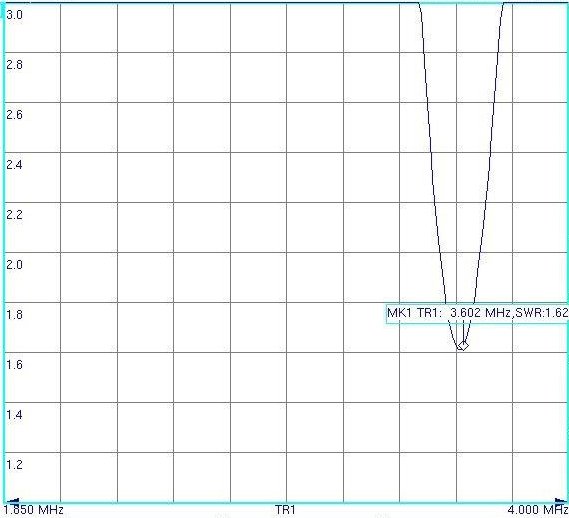Click the 2.6 SWR scale label

pyautogui.click(x=15, y=115)
